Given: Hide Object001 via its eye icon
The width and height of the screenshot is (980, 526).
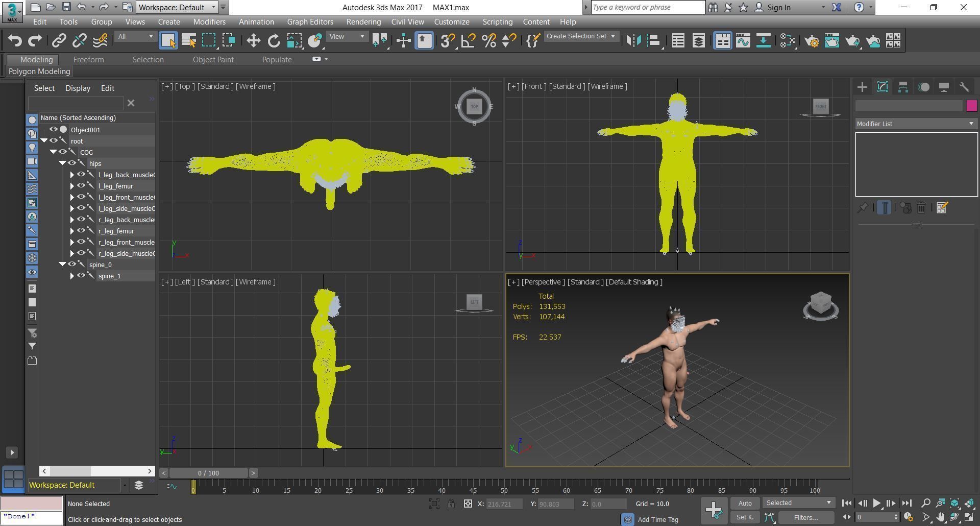Looking at the screenshot, I should pyautogui.click(x=53, y=129).
